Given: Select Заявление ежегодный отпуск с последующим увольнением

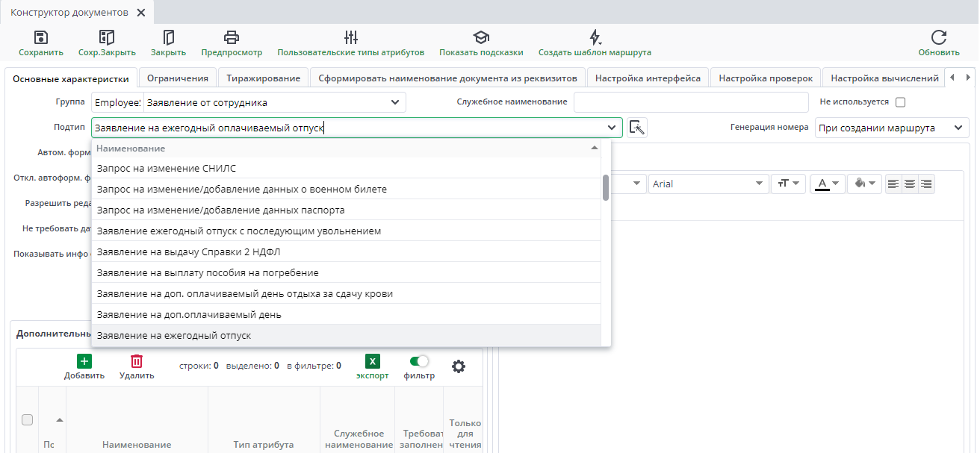Looking at the screenshot, I should (x=347, y=231).
